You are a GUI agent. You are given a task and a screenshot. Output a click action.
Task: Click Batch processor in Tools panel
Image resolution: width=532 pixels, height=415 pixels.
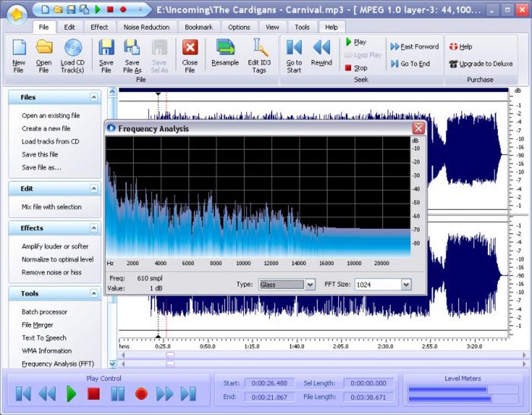[x=44, y=312]
